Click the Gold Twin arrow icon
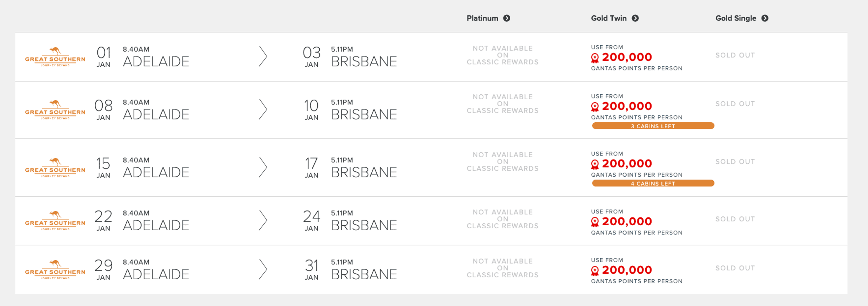This screenshot has width=868, height=306. pyautogui.click(x=635, y=18)
